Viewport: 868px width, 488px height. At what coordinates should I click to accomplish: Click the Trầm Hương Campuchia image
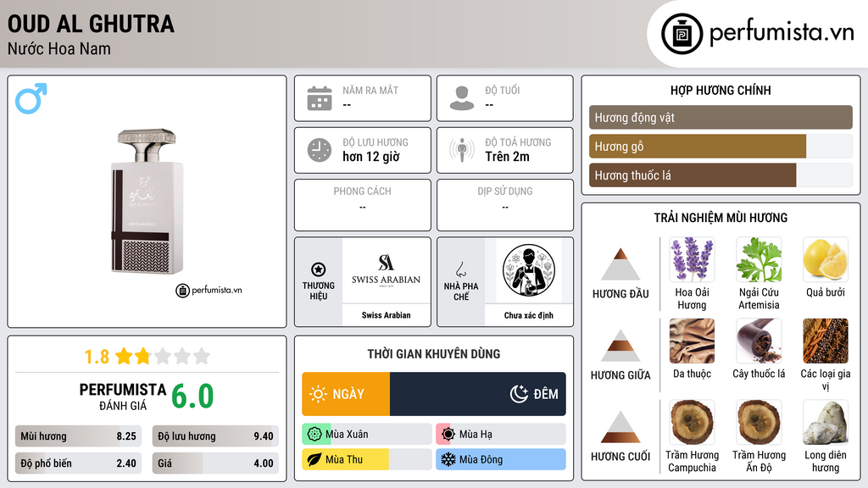tap(692, 422)
